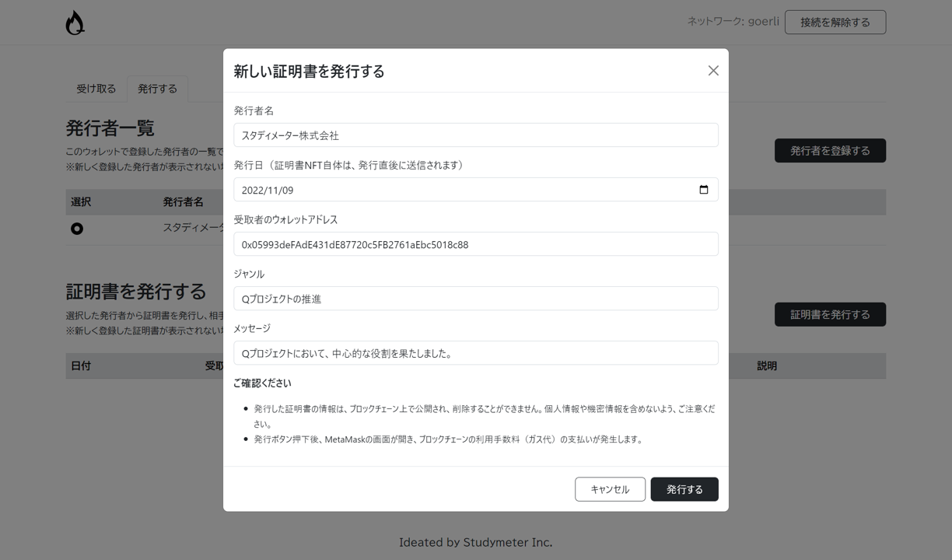Click the 発行者名 input field

pyautogui.click(x=476, y=135)
